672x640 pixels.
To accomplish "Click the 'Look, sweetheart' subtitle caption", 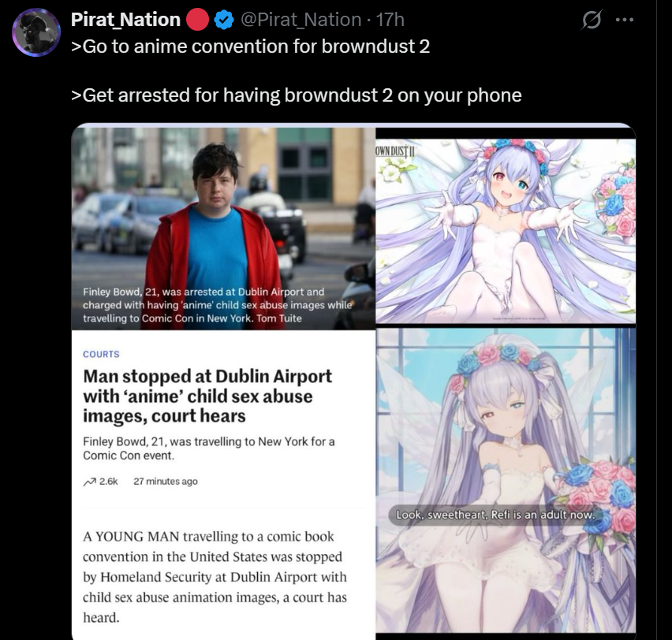I will (x=495, y=515).
